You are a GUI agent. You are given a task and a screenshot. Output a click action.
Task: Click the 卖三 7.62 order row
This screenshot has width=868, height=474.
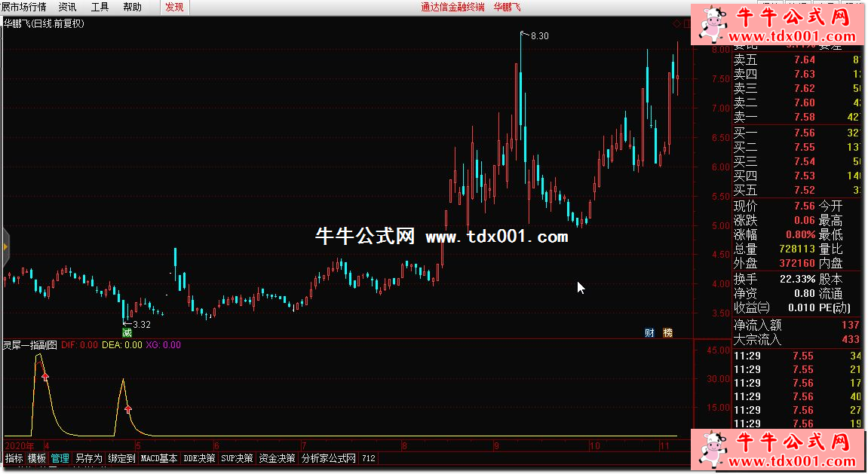797,88
